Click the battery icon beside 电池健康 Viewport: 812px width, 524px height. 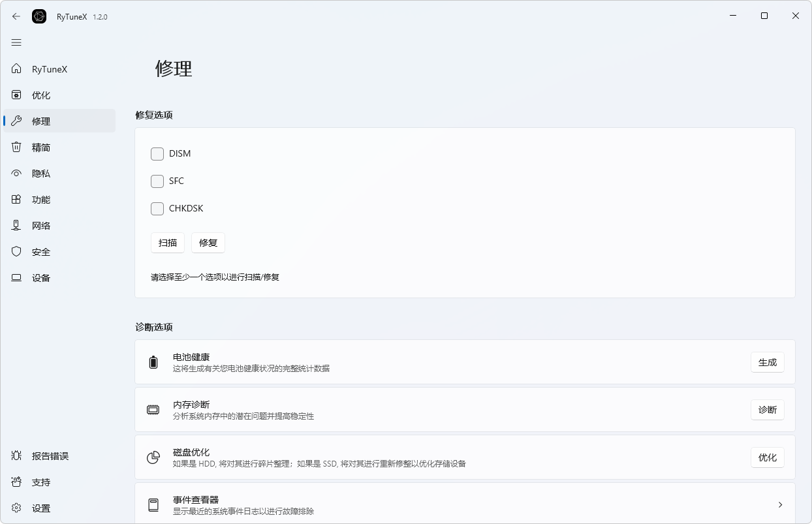click(153, 362)
